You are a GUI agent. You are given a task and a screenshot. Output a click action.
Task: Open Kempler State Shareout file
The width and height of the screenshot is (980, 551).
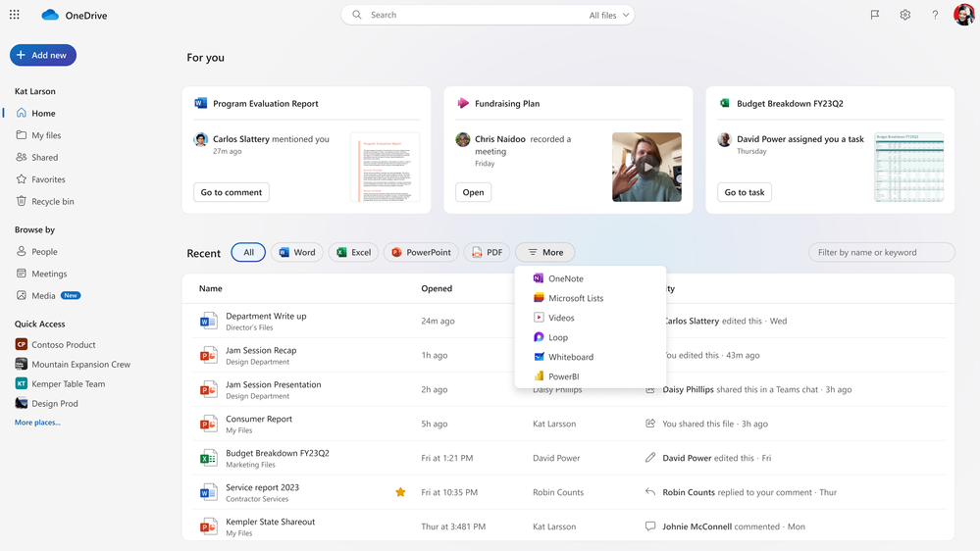click(x=270, y=522)
